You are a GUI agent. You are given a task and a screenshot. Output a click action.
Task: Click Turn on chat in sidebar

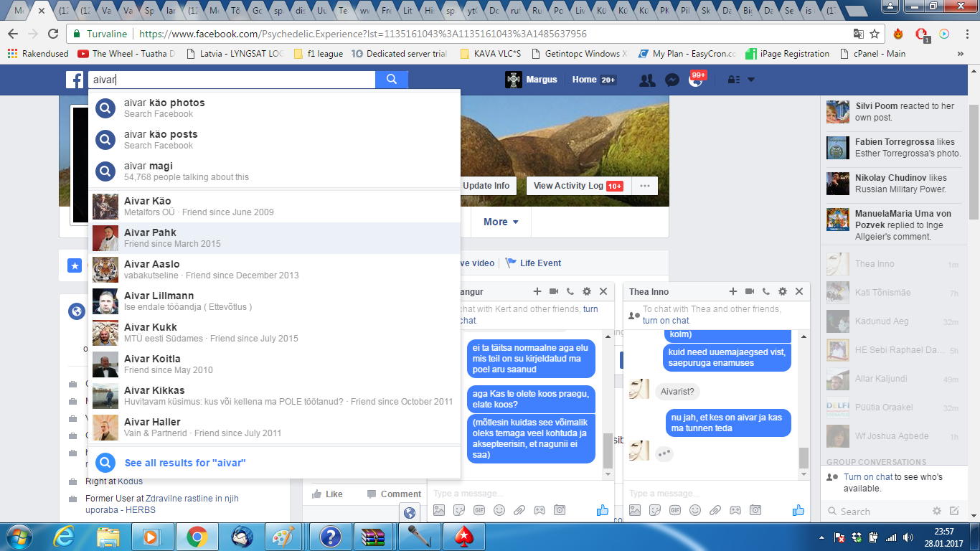click(x=868, y=477)
